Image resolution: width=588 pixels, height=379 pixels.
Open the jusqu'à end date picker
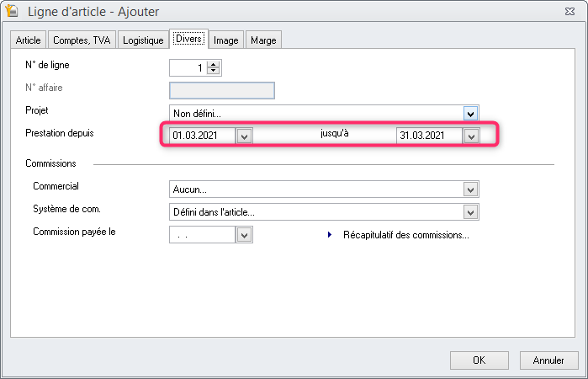(471, 136)
